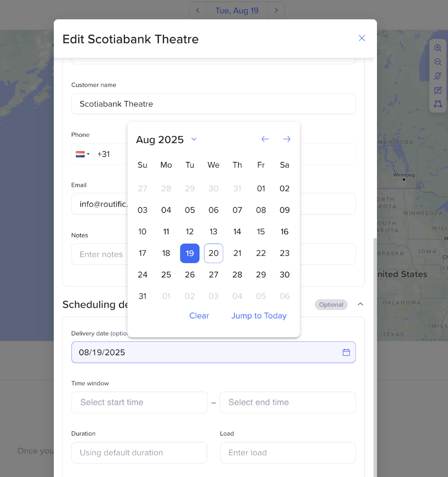Open calendar icon in delivery date field
Screen dimensions: 448x477
point(346,352)
